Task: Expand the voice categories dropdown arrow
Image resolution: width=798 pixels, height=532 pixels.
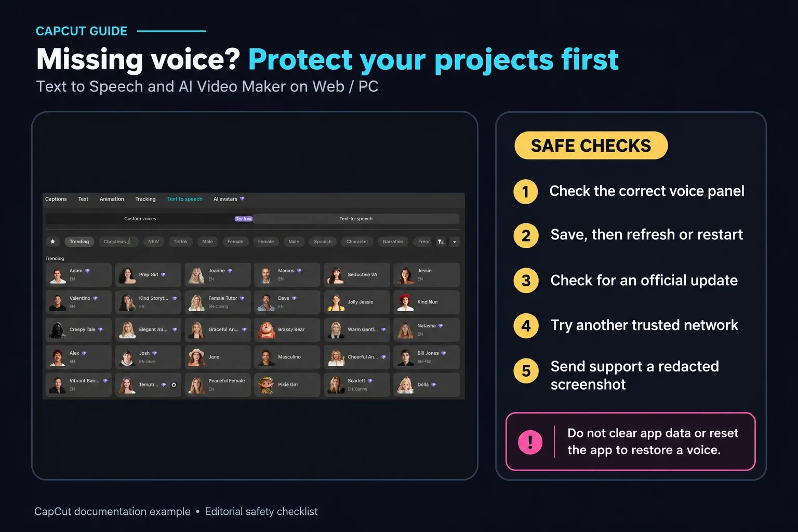Action: point(455,242)
